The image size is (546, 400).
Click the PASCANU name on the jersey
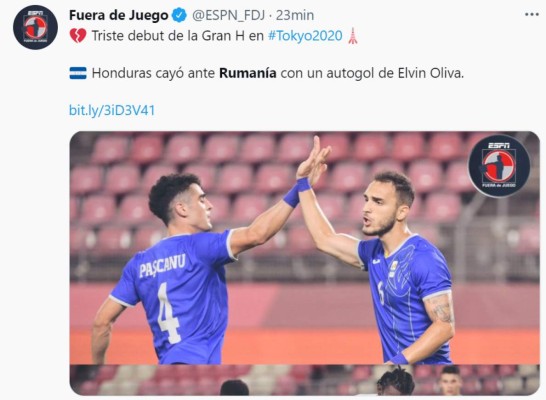(162, 265)
